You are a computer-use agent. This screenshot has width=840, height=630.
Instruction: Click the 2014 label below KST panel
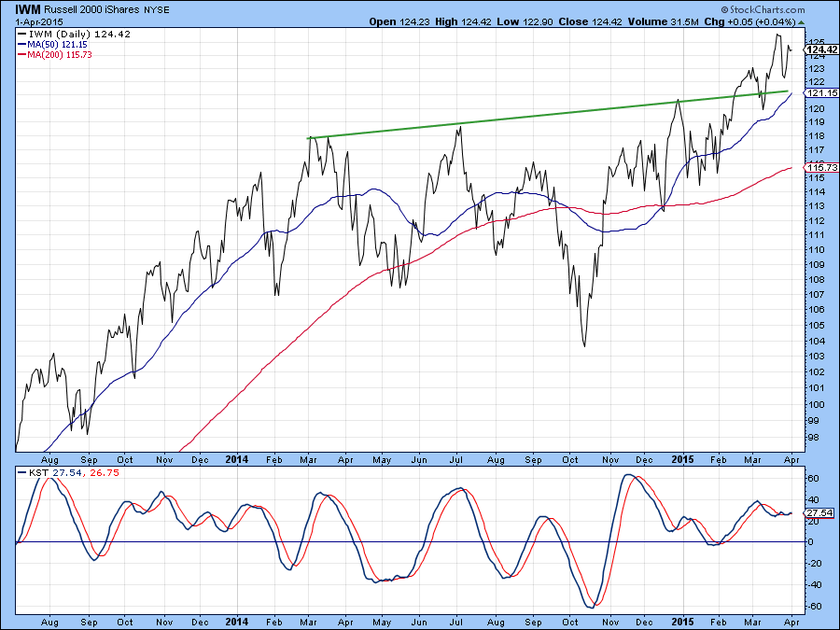point(237,622)
